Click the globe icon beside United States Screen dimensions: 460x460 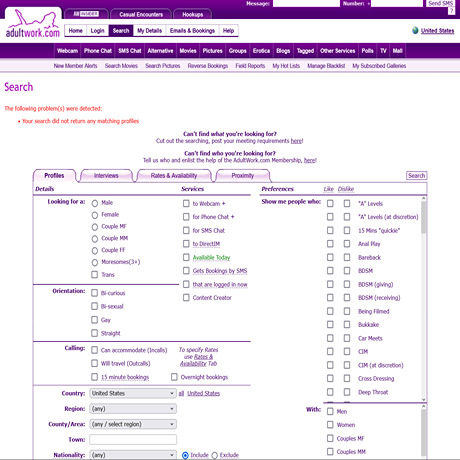point(415,31)
